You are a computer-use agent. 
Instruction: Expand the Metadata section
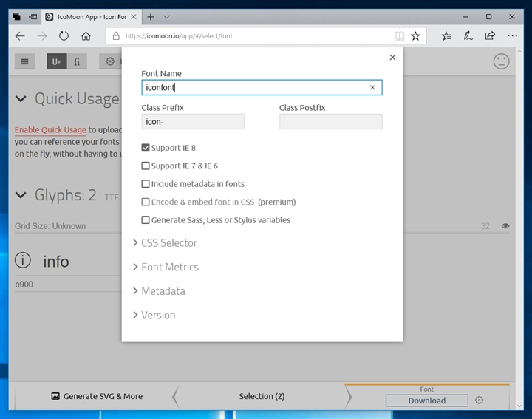[x=160, y=291]
